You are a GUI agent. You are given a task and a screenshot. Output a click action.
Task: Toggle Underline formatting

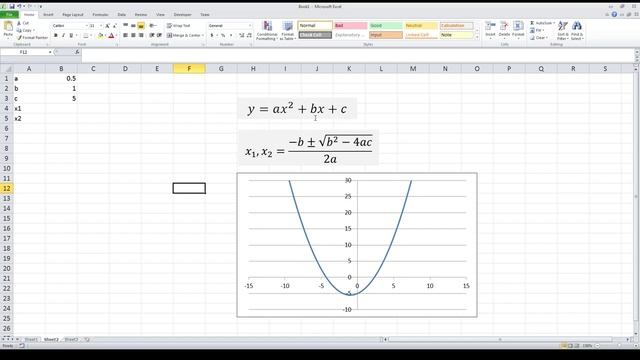[x=71, y=36]
